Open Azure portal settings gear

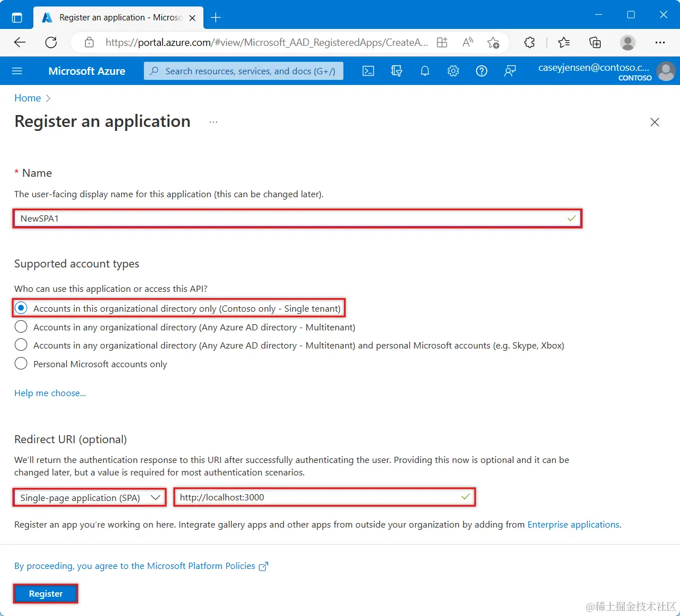pyautogui.click(x=453, y=71)
